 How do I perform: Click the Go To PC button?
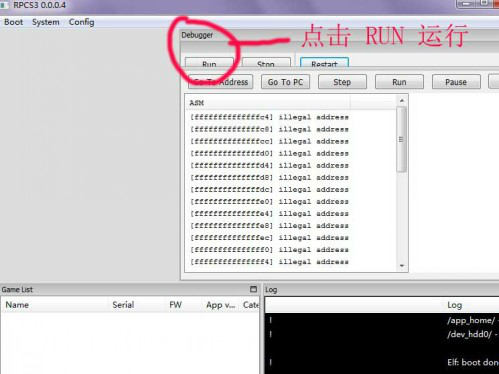coord(285,82)
